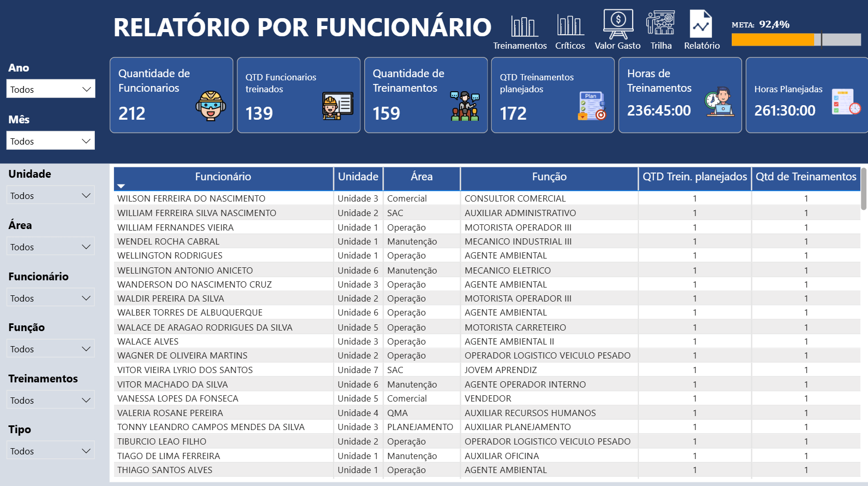Click the worker icon in Quantidade de Funcionarios
The image size is (868, 486).
click(210, 106)
